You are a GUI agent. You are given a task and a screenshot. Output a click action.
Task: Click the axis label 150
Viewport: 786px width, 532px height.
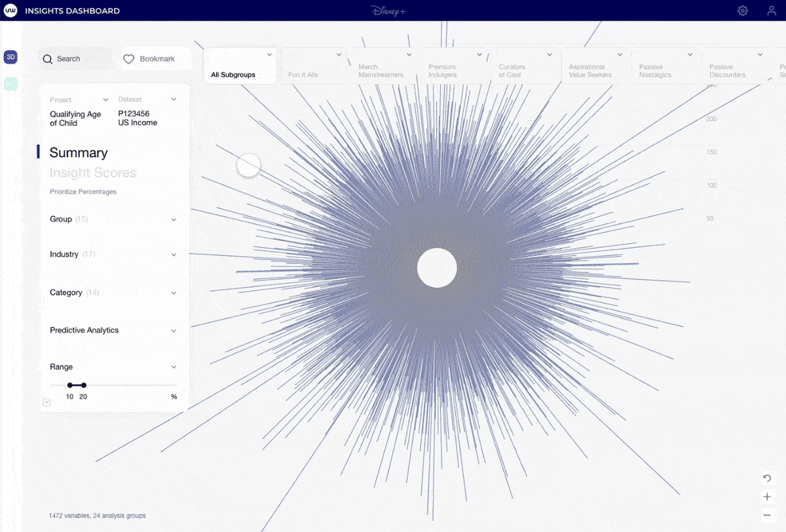pos(711,152)
